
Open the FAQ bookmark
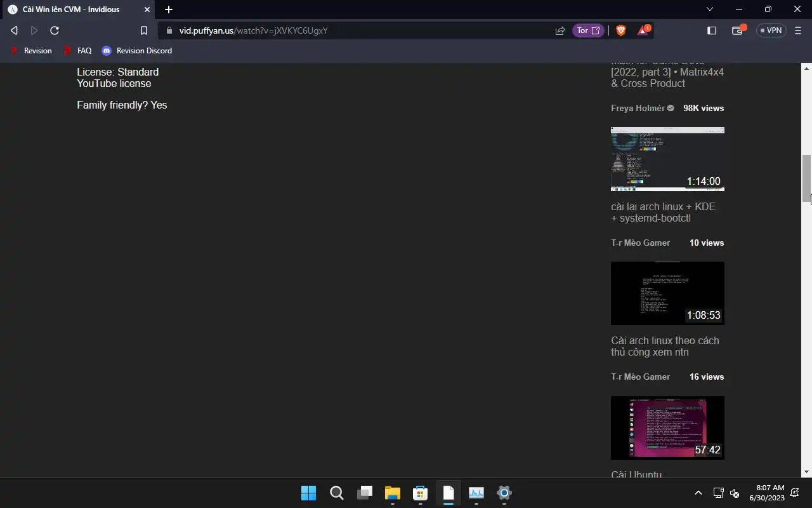coord(77,51)
